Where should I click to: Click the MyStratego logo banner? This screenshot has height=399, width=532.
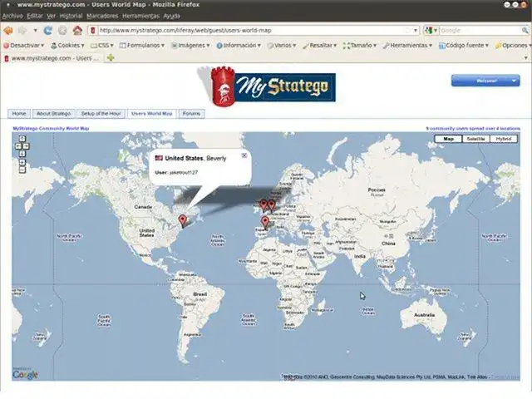click(x=268, y=86)
